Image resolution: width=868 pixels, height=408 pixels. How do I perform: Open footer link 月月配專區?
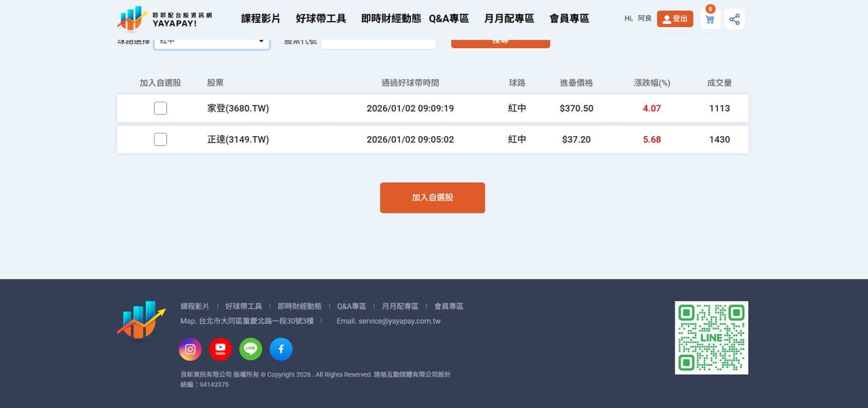[x=400, y=306]
